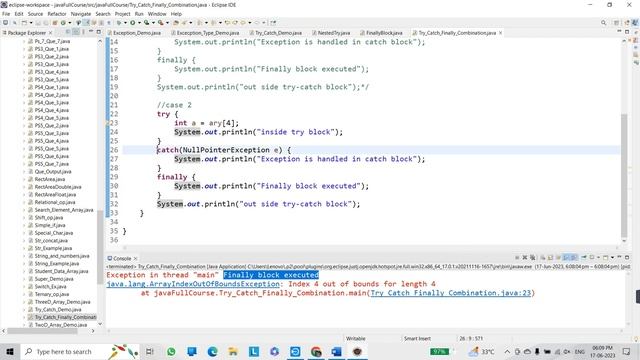Switch to the FinallyBlock.java tab
The width and height of the screenshot is (640, 360).
coord(381,33)
